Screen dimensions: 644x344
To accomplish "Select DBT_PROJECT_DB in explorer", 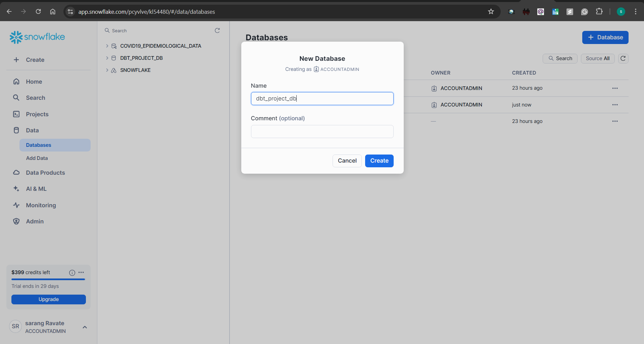I will 141,58.
